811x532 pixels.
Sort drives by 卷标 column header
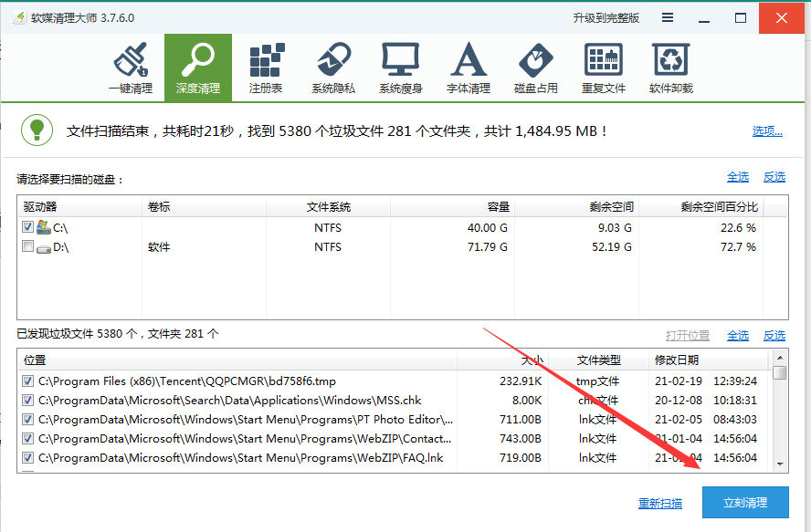coord(204,207)
